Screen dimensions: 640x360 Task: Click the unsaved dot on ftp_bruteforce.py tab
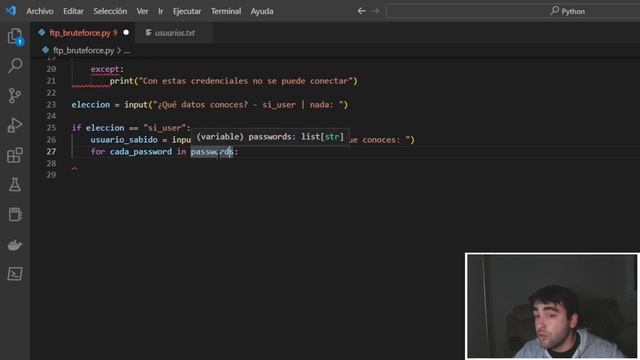[126, 32]
